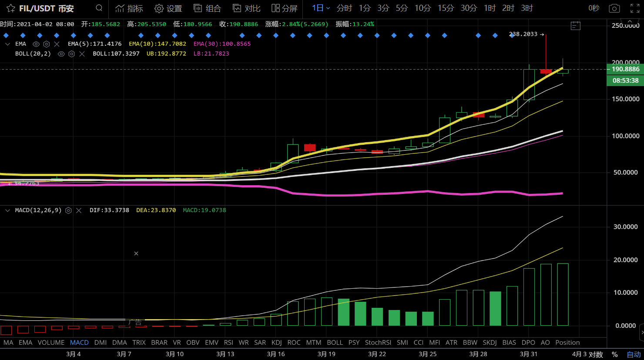The image size is (644, 360).
Task: Open the symbol search magnifier
Action: [99, 8]
